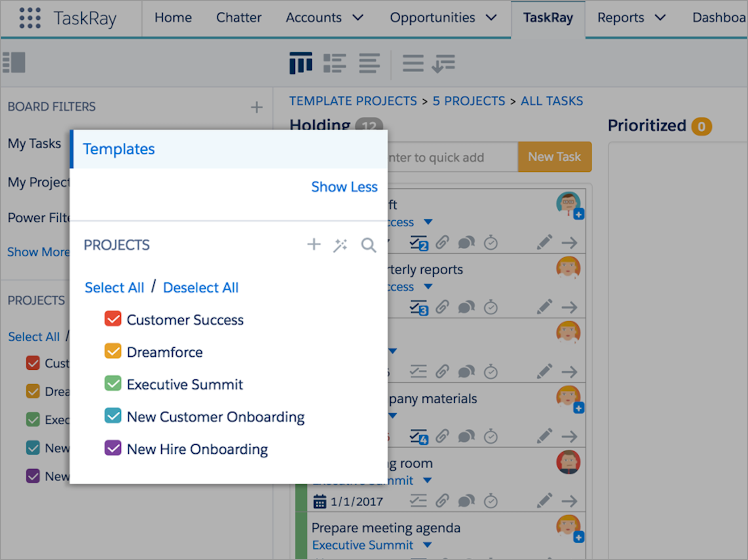
Task: Uncheck Customer Success in popup
Action: 113,318
